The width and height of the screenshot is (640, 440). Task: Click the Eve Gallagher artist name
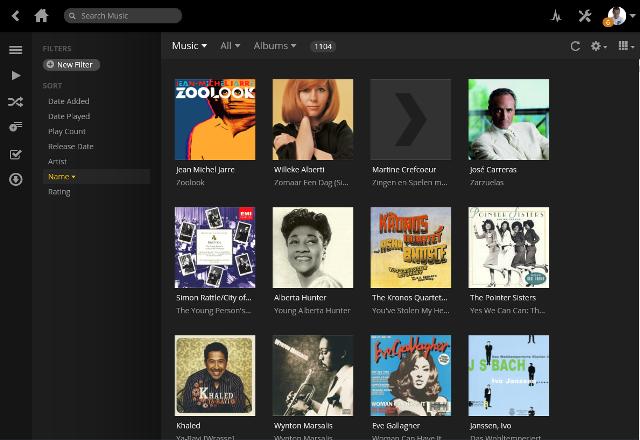click(396, 426)
